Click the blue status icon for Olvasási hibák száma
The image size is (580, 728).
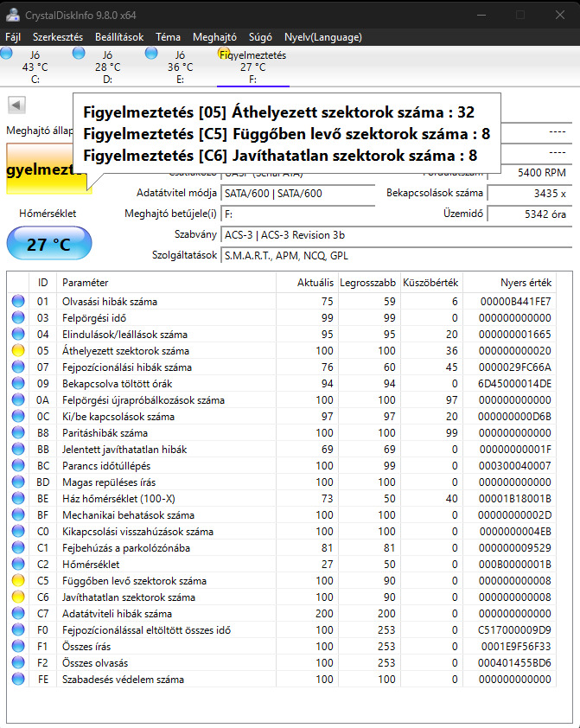click(x=18, y=302)
